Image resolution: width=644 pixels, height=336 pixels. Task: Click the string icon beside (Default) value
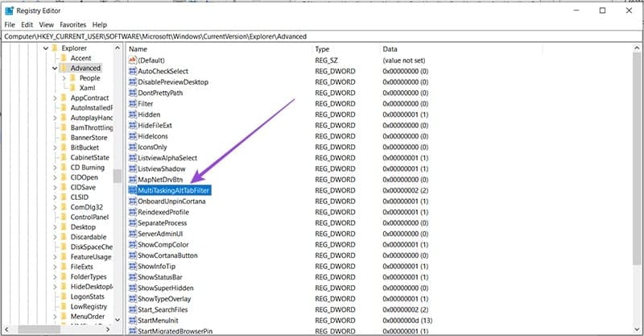click(132, 60)
